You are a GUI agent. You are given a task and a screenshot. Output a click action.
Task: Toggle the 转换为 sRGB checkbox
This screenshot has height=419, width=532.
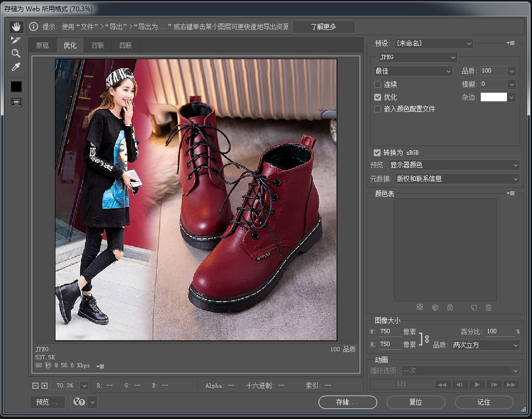(x=377, y=152)
